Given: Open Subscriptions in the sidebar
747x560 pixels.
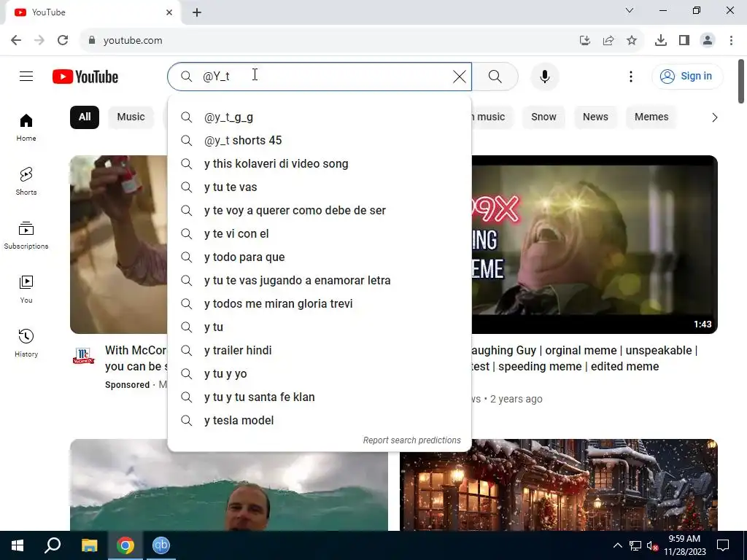Looking at the screenshot, I should pyautogui.click(x=26, y=236).
